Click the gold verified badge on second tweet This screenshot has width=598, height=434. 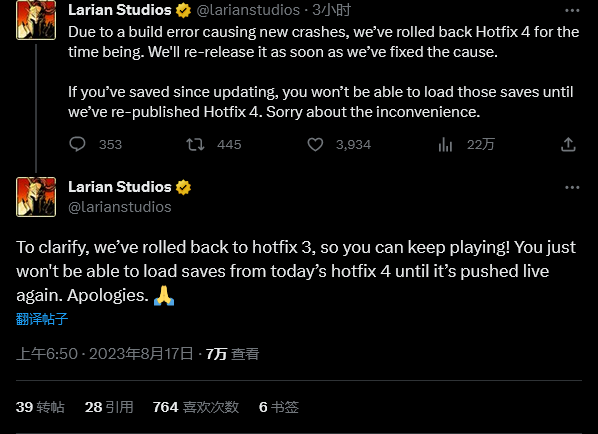coord(183,187)
